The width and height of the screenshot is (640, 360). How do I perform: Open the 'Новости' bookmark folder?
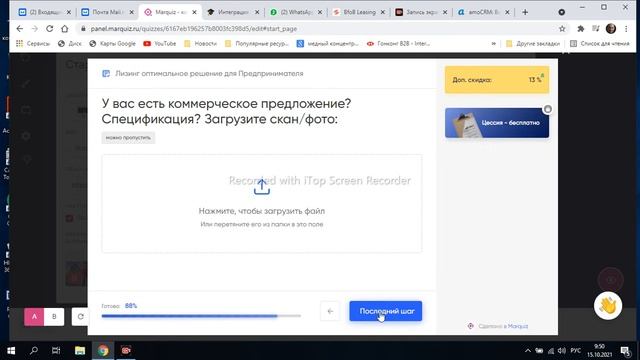tap(200, 43)
